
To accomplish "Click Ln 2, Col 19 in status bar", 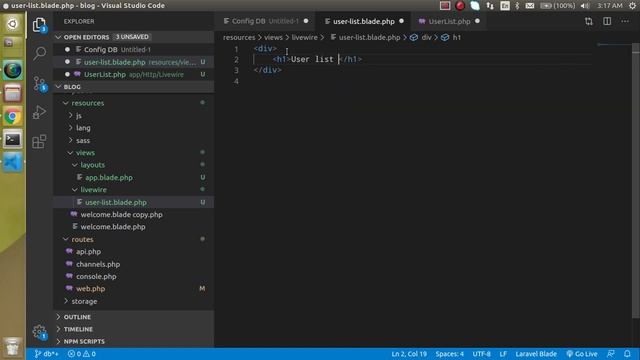I will click(x=409, y=354).
